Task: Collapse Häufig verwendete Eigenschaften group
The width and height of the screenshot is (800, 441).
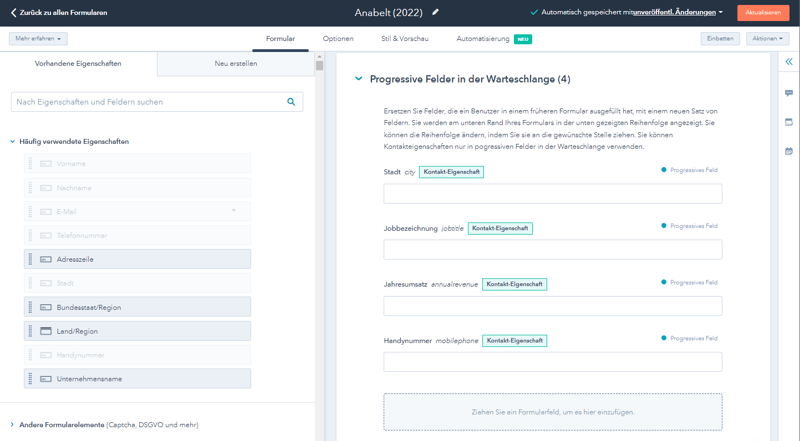Action: 12,142
